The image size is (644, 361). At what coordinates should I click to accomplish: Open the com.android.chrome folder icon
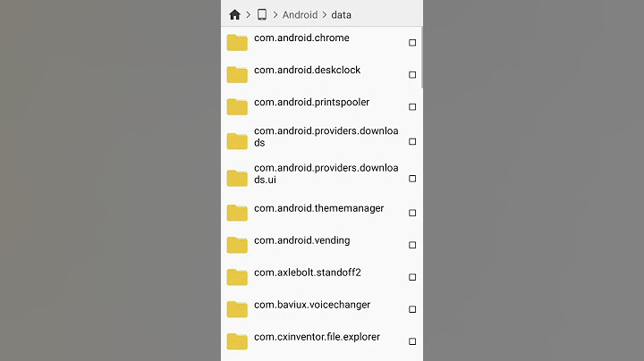pos(237,43)
